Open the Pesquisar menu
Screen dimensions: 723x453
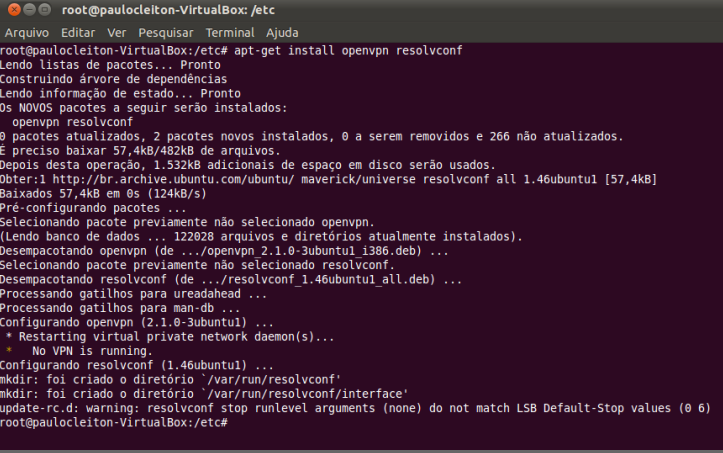pos(165,32)
